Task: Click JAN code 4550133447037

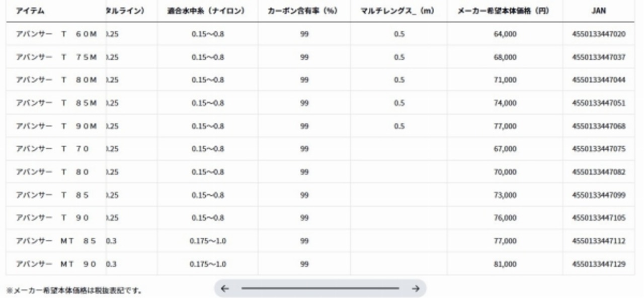Action: pos(599,57)
